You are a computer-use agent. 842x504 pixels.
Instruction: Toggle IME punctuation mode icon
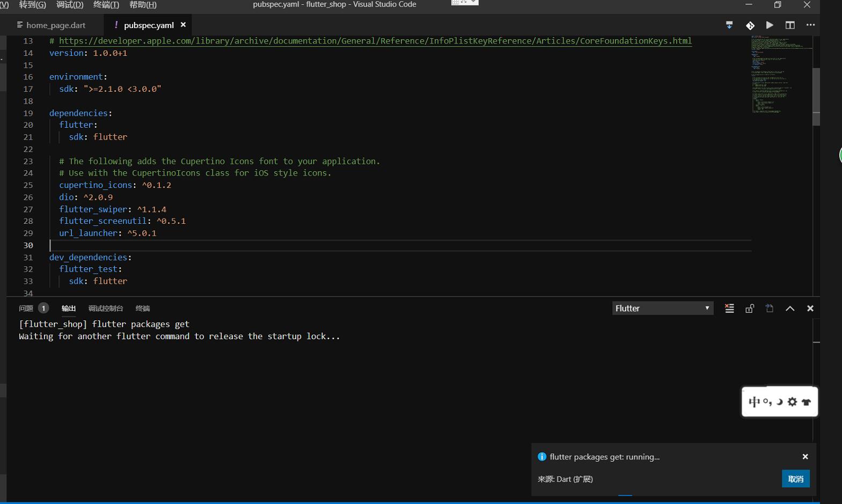click(767, 401)
